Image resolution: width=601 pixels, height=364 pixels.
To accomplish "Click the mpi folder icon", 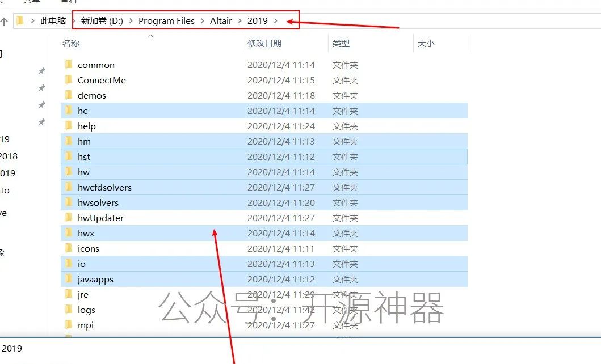I will (x=69, y=325).
